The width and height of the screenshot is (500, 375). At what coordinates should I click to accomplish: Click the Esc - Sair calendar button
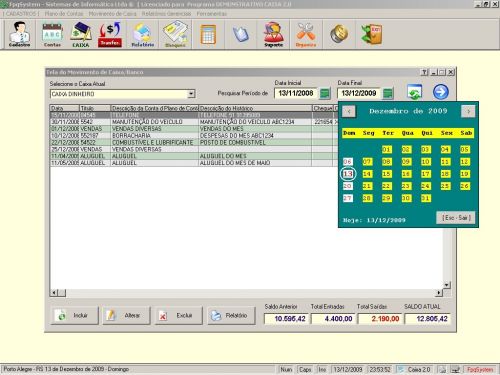[x=456, y=218]
